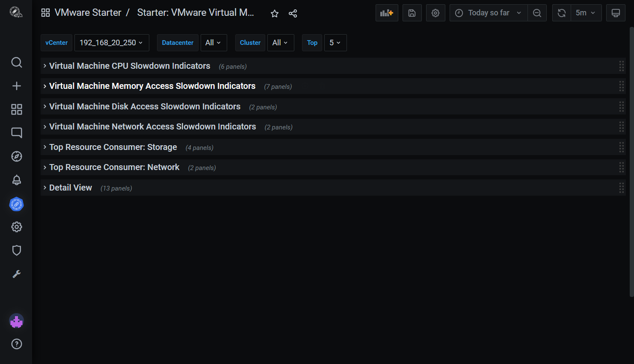This screenshot has height=364, width=634.
Task: Open dashboard settings gear in toolbar
Action: coord(436,13)
